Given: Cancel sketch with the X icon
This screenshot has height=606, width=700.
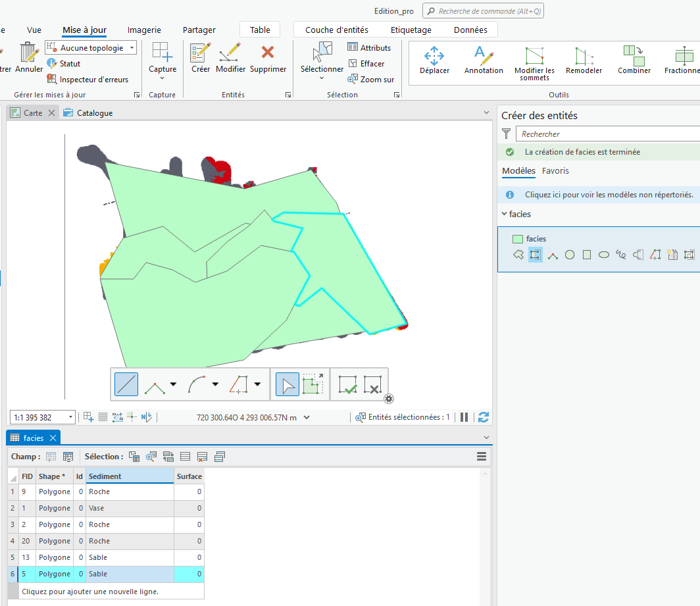Looking at the screenshot, I should point(372,385).
